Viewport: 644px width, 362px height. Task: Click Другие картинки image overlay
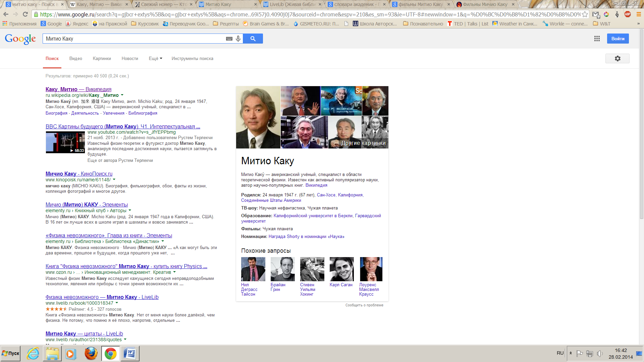pyautogui.click(x=363, y=143)
